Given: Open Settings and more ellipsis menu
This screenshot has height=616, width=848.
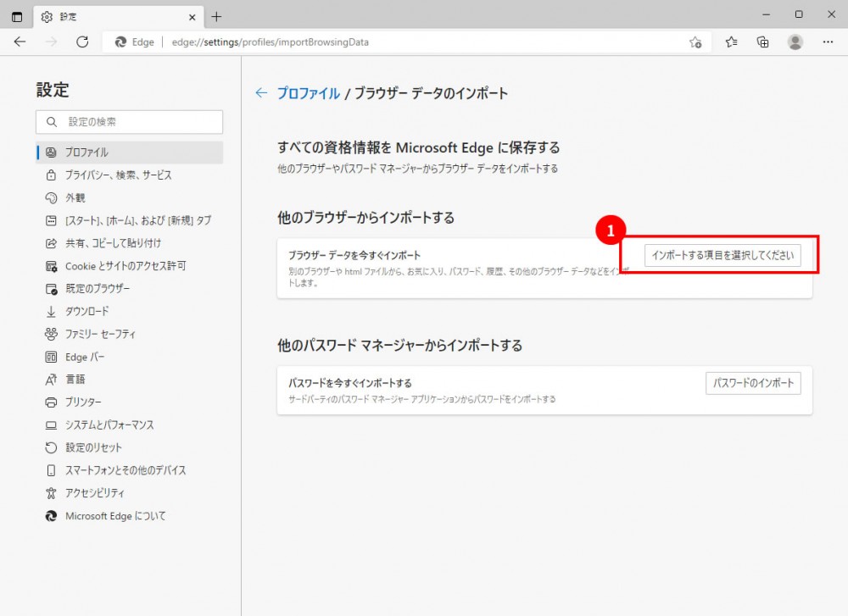Looking at the screenshot, I should pos(828,42).
